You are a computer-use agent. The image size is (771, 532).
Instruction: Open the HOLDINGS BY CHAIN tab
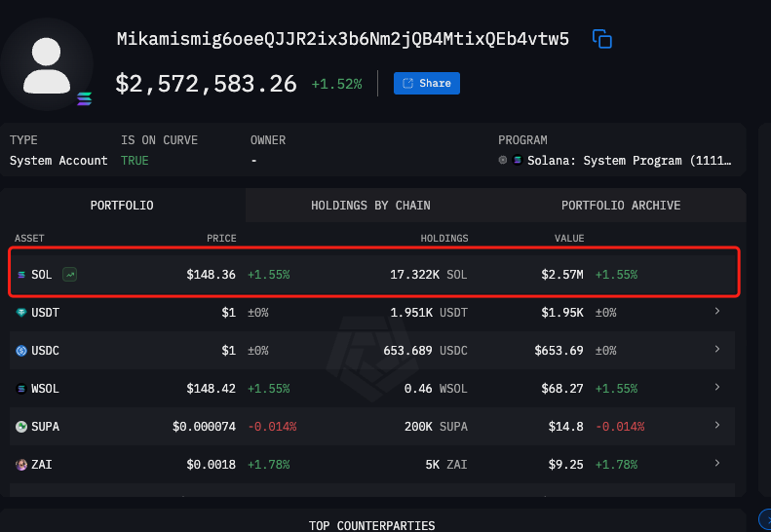click(370, 205)
